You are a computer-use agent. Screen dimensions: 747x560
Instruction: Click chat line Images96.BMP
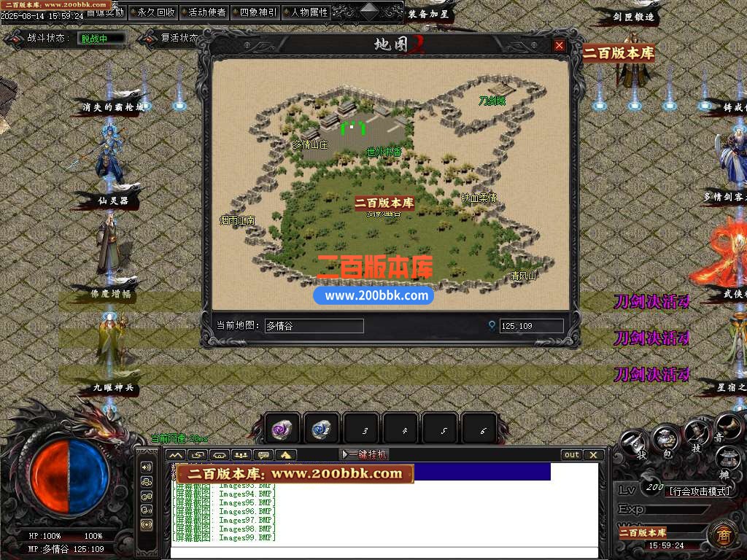click(223, 512)
